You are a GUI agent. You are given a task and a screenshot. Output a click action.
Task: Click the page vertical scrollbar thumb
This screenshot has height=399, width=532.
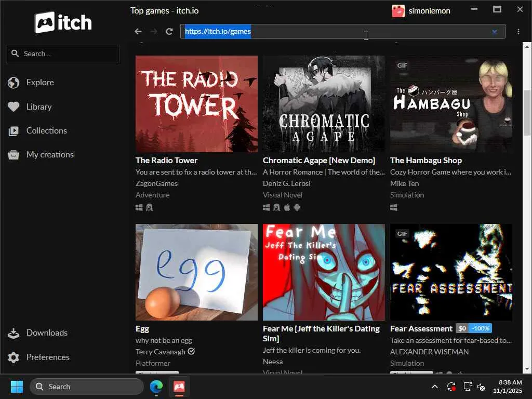527,113
